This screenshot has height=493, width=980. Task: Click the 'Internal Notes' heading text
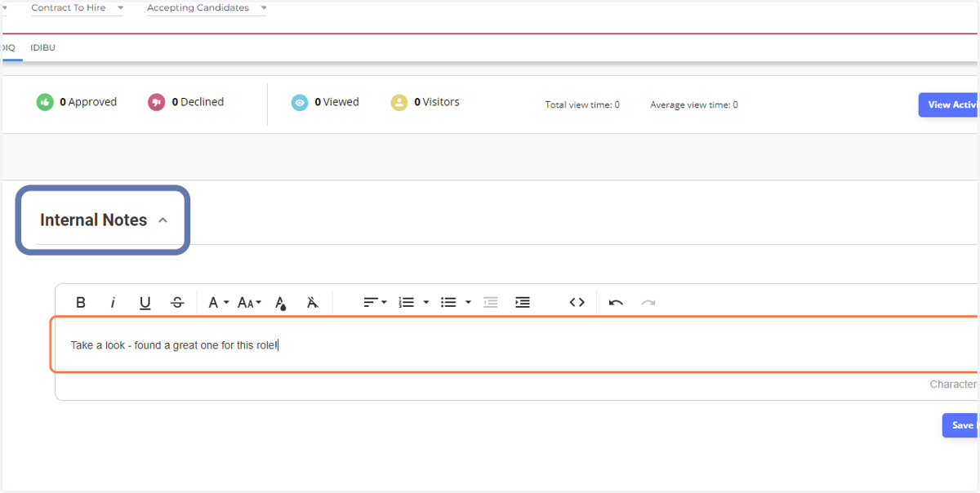point(94,220)
